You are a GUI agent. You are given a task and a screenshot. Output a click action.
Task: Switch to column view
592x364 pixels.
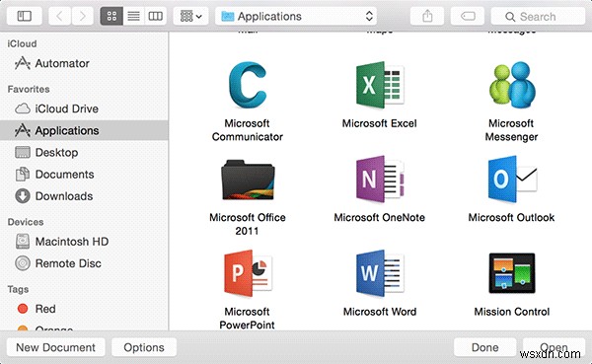(x=155, y=16)
